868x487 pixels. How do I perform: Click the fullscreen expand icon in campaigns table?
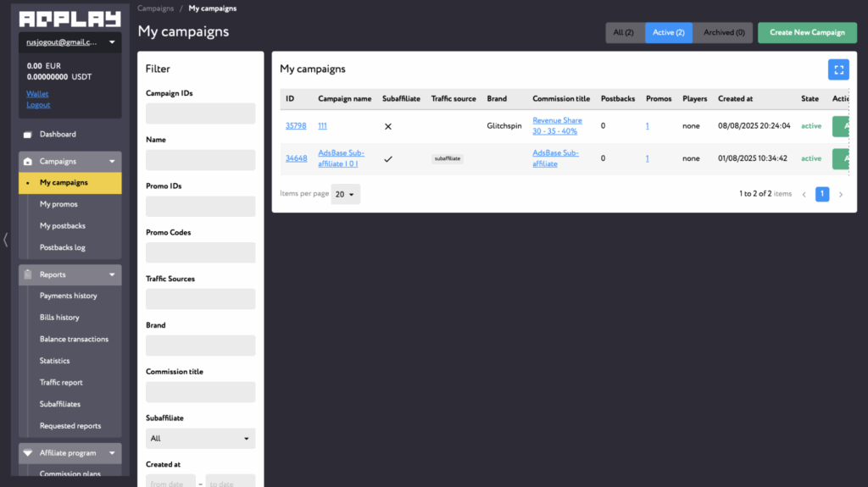pyautogui.click(x=837, y=69)
